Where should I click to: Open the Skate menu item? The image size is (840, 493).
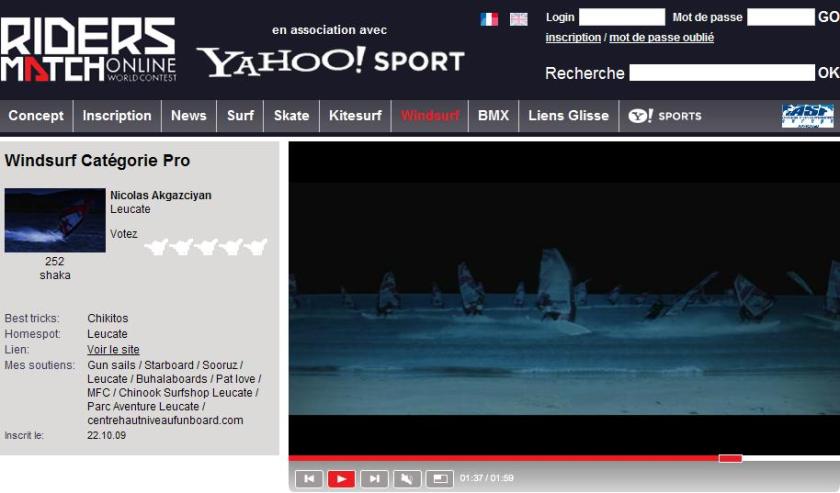coord(291,116)
